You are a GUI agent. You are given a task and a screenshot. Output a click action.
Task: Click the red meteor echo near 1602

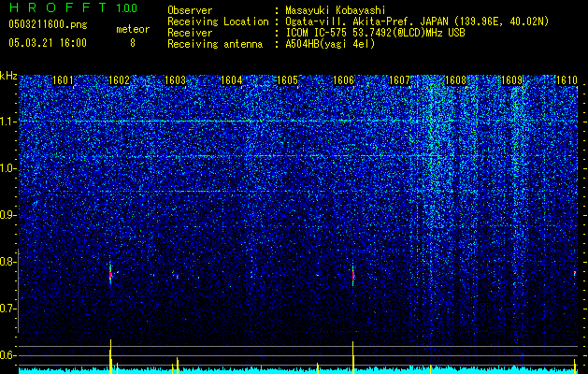click(110, 275)
